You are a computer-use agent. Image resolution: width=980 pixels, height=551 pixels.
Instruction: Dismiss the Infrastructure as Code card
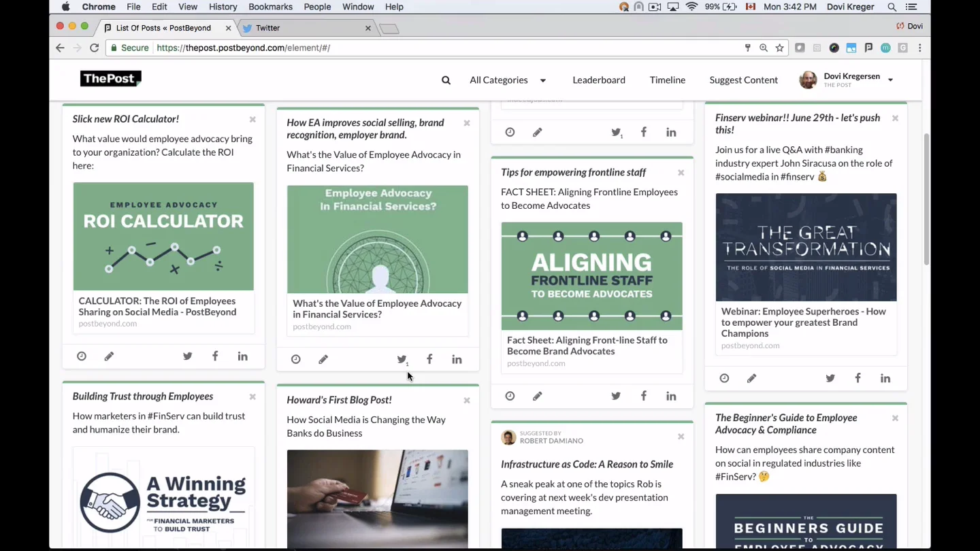[x=681, y=437]
